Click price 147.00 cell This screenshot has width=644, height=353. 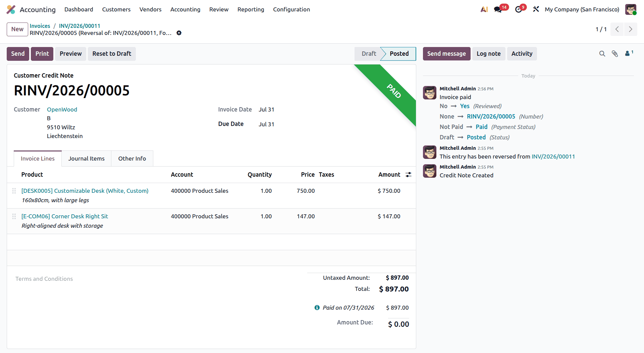(x=306, y=216)
